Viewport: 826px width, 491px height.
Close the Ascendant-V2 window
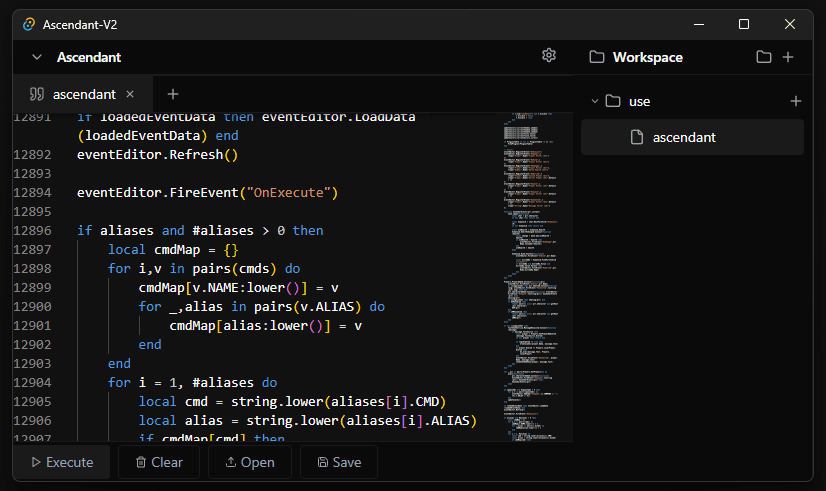[x=790, y=24]
